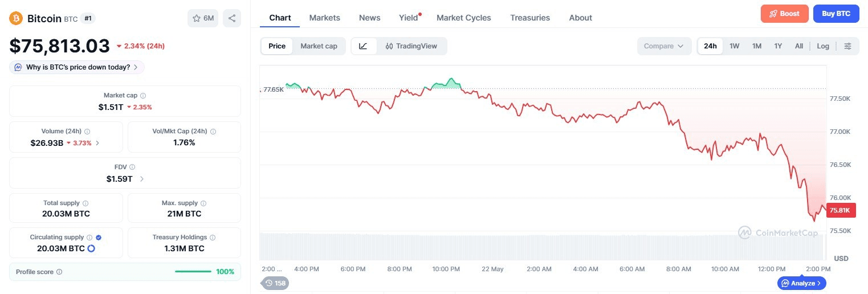
Task: Open the News tab
Action: click(370, 18)
